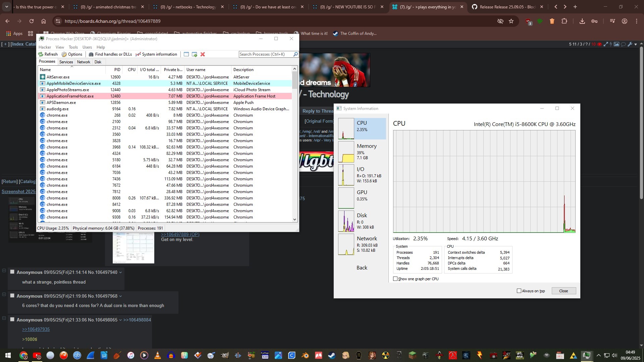The image size is (644, 362).
Task: Click Close button in System Information
Action: 563,291
